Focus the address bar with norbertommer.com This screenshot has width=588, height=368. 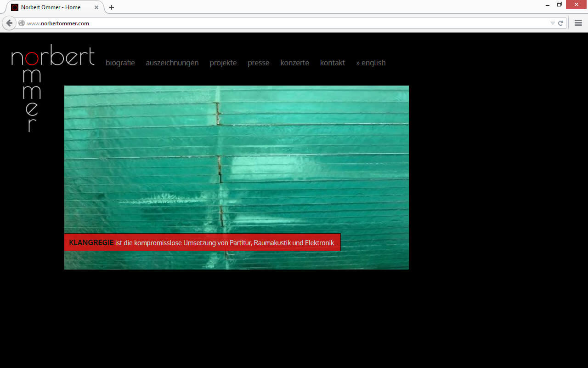285,23
